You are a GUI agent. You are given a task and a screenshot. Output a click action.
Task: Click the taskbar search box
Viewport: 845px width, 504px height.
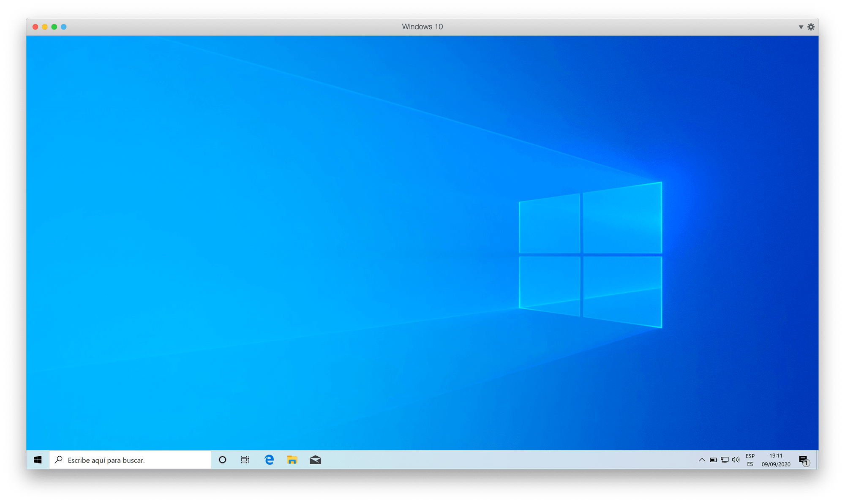[x=130, y=460]
